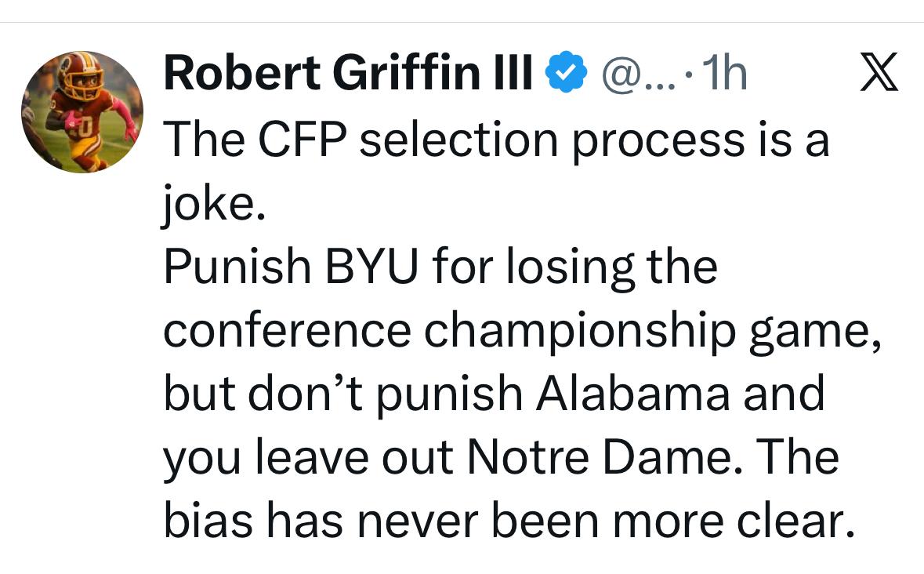Click the phrase "but don't punish"

(x=342, y=394)
